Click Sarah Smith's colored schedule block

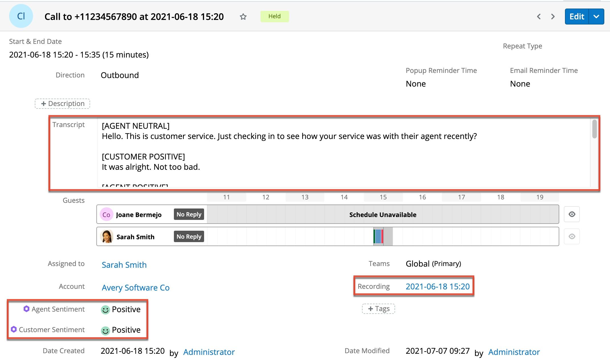pyautogui.click(x=379, y=237)
